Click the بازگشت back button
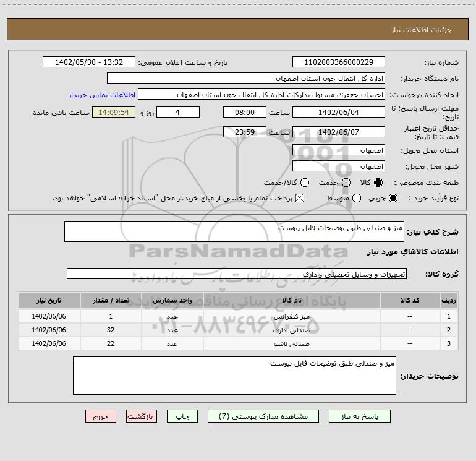The image size is (476, 461). [142, 416]
